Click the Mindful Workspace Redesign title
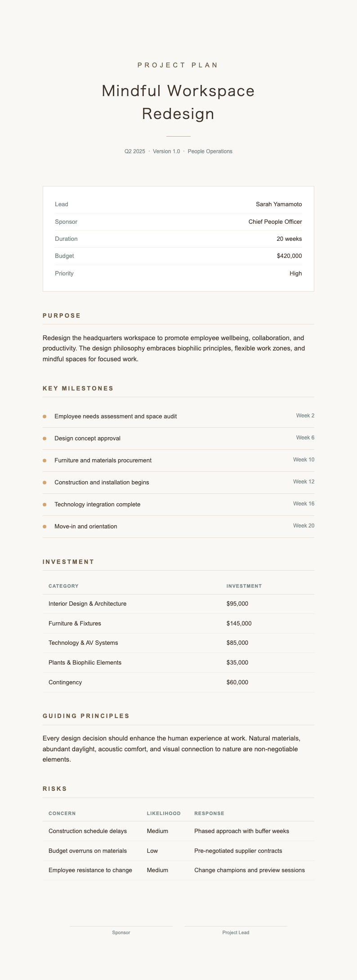 178,102
